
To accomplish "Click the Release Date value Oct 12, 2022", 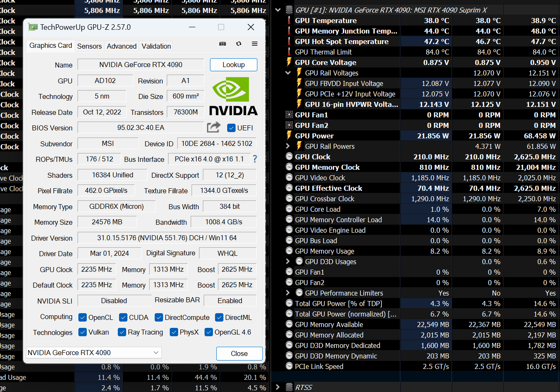I will click(x=102, y=112).
